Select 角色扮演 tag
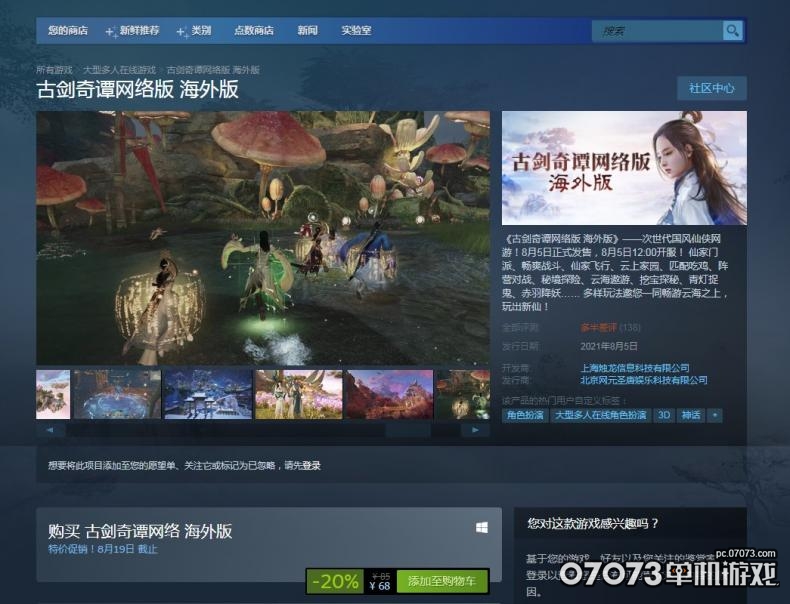The width and height of the screenshot is (790, 604). click(525, 416)
